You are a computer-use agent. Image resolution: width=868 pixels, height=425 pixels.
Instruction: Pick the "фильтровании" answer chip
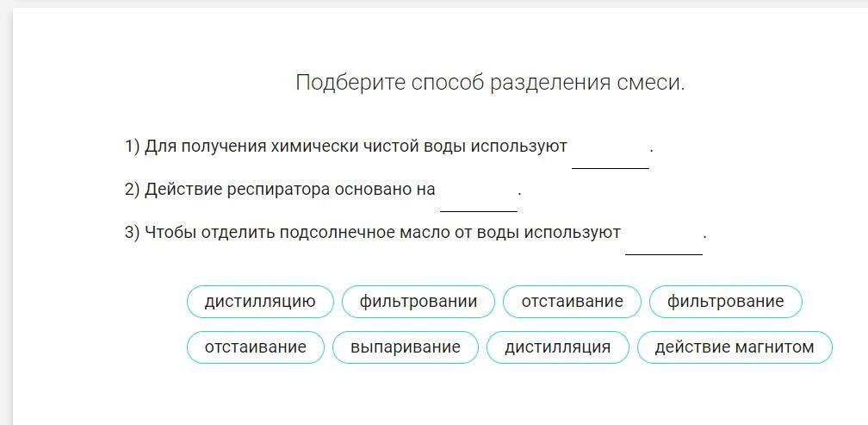click(418, 302)
